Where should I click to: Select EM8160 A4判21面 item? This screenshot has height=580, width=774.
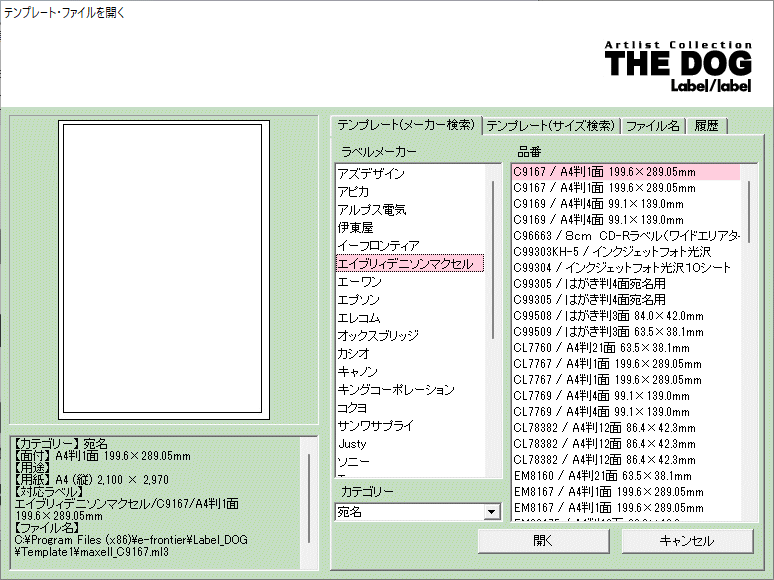[626, 476]
